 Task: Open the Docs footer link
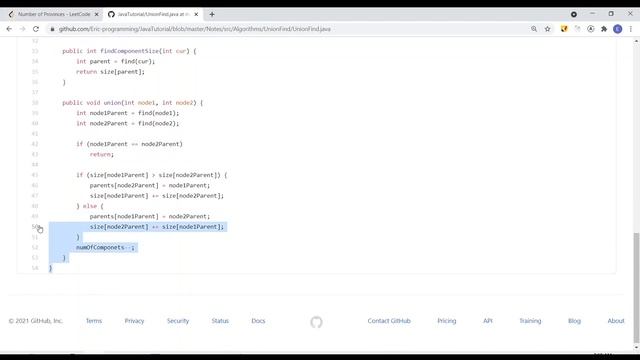click(258, 321)
